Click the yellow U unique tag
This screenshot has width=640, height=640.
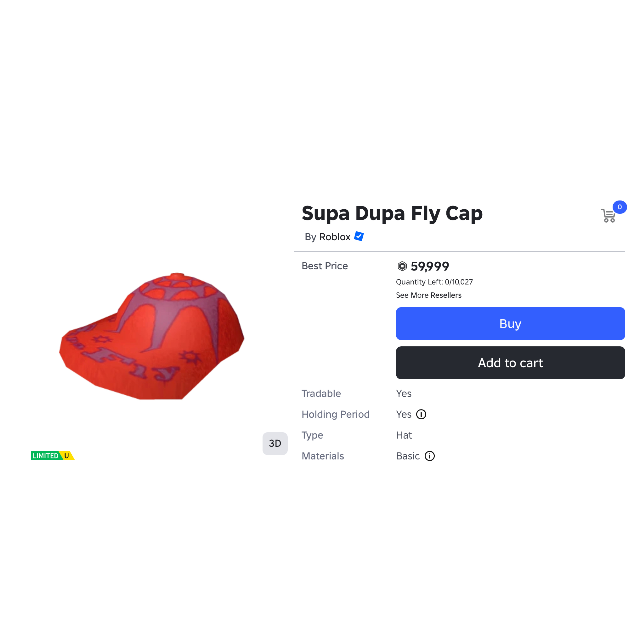[67, 456]
